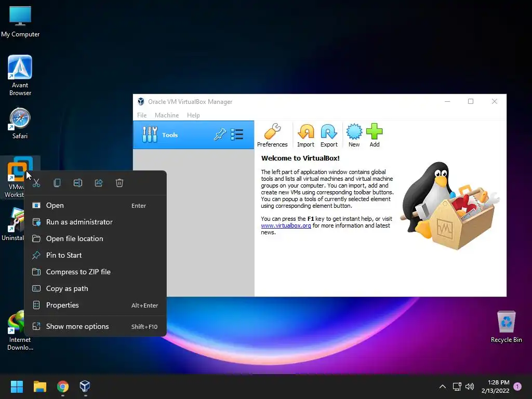
Task: Click Show more options
Action: [x=96, y=326]
